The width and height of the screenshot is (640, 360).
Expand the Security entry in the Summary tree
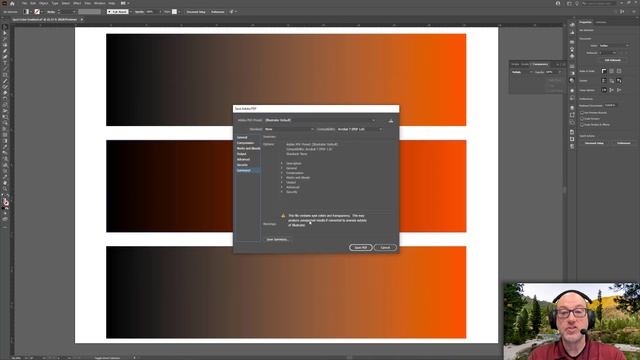282,192
